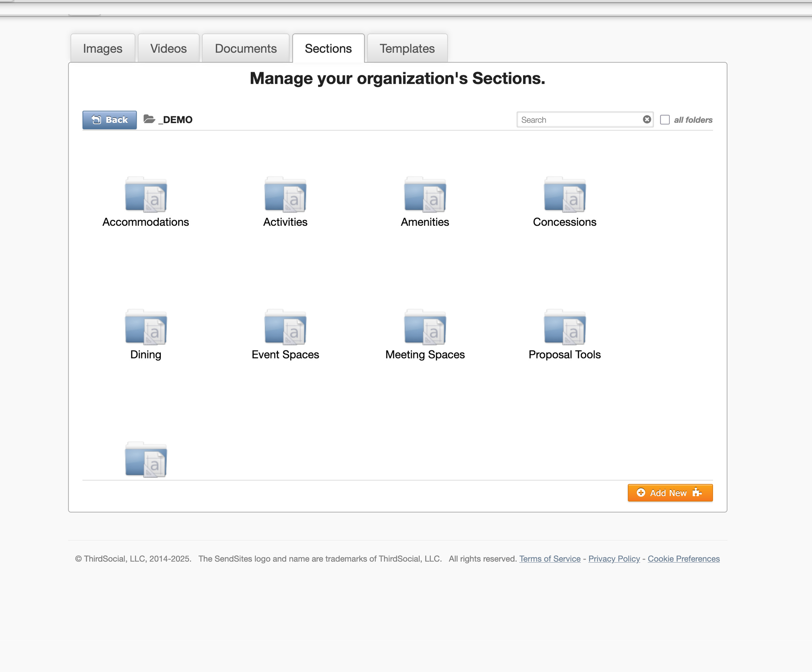Screen dimensions: 812x672
Task: Open the Terms of Service link
Action: (x=549, y=559)
